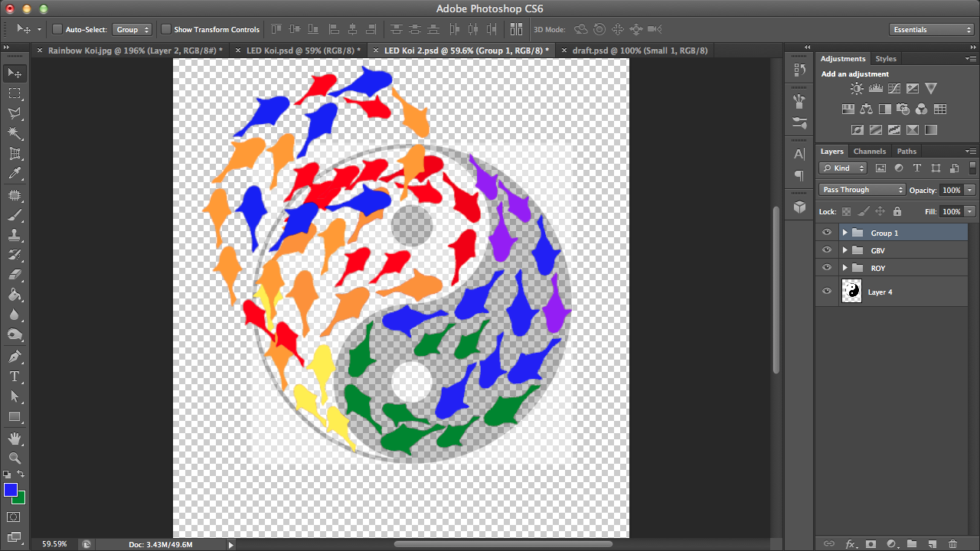Click the blue foreground color swatch

point(9,490)
